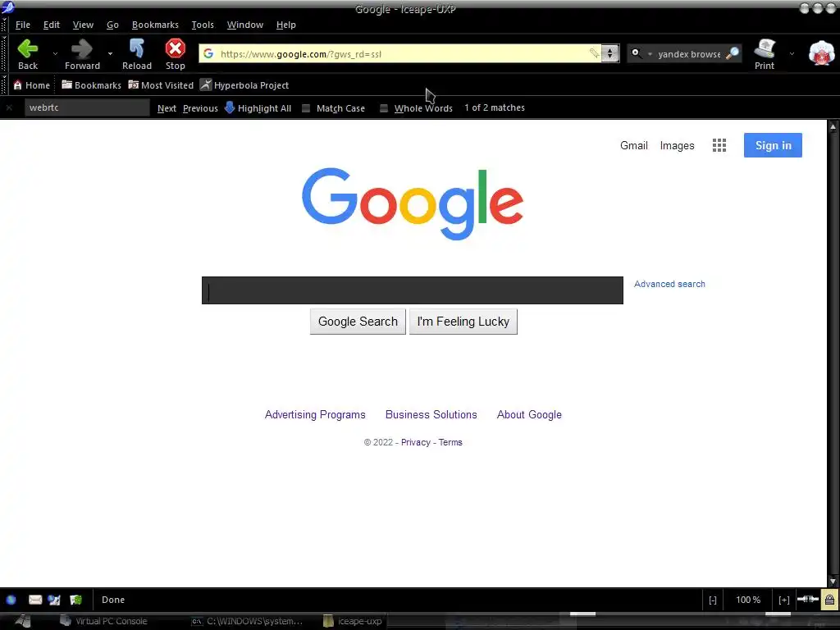Expand the Back button history dropdown
The height and width of the screenshot is (630, 840).
pyautogui.click(x=55, y=53)
